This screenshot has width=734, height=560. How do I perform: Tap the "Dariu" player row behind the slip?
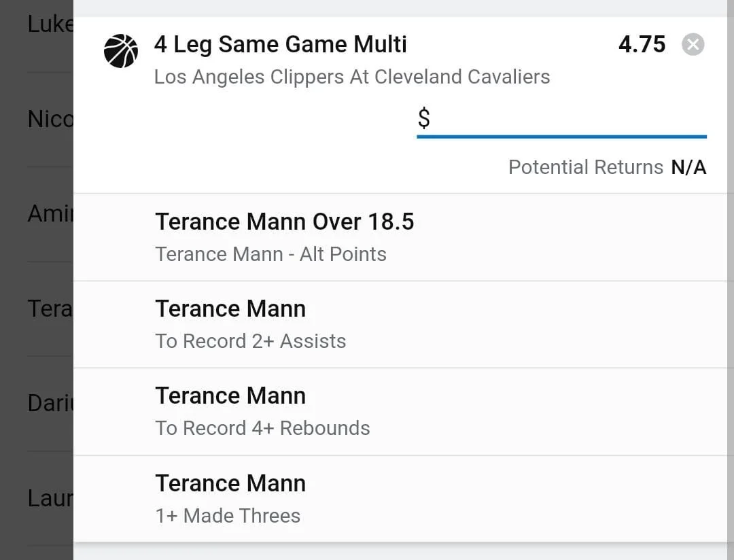49,404
